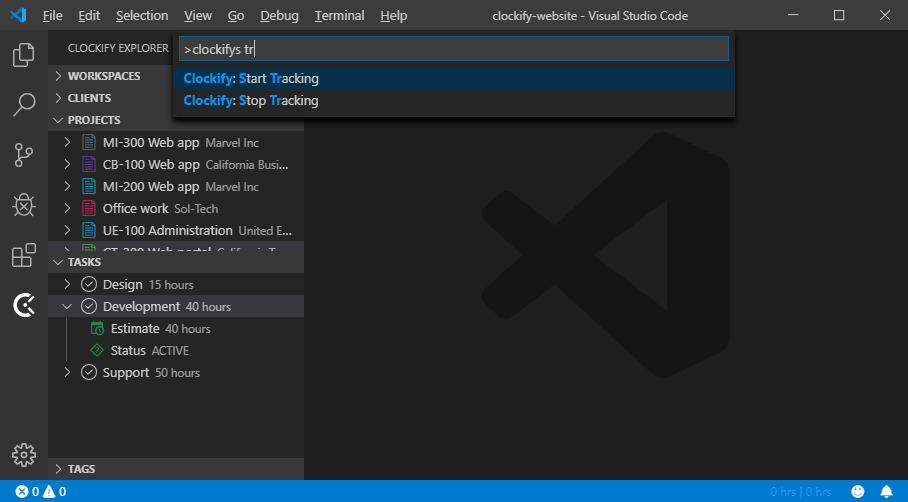Run Clockify: Start Tracking command
The width and height of the screenshot is (908, 502).
[x=453, y=78]
